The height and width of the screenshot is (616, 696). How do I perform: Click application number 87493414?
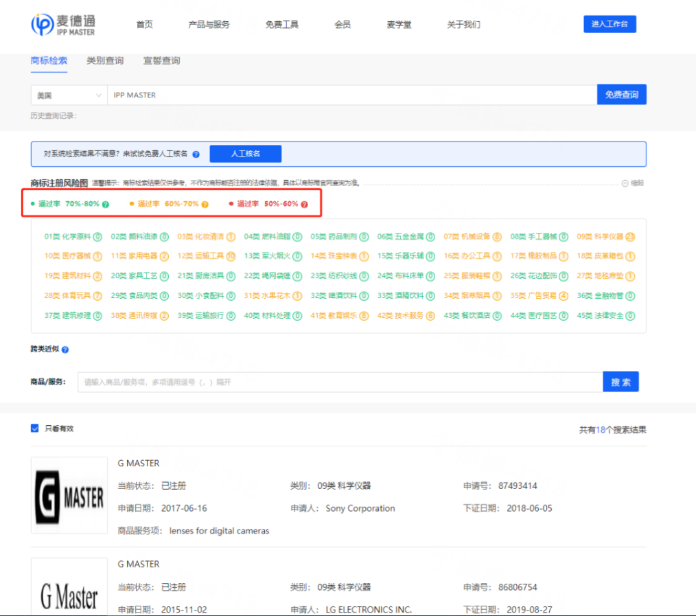[x=518, y=486]
